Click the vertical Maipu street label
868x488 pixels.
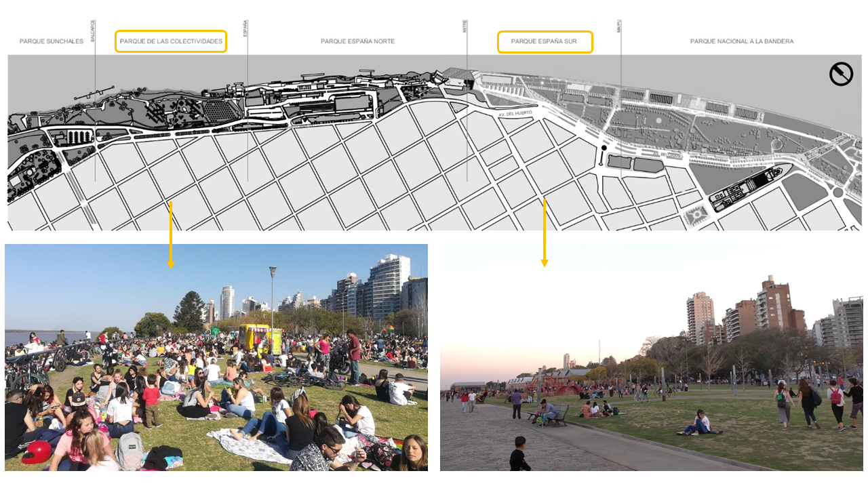(620, 26)
